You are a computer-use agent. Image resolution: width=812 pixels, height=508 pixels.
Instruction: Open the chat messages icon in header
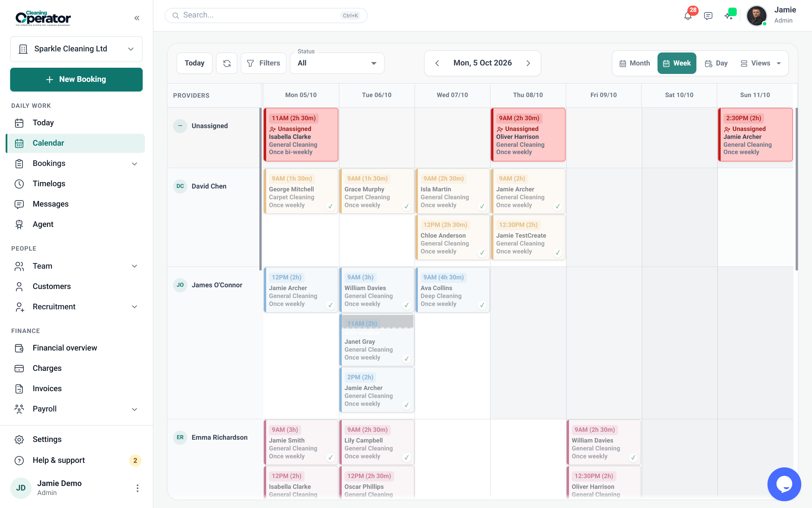coord(708,16)
